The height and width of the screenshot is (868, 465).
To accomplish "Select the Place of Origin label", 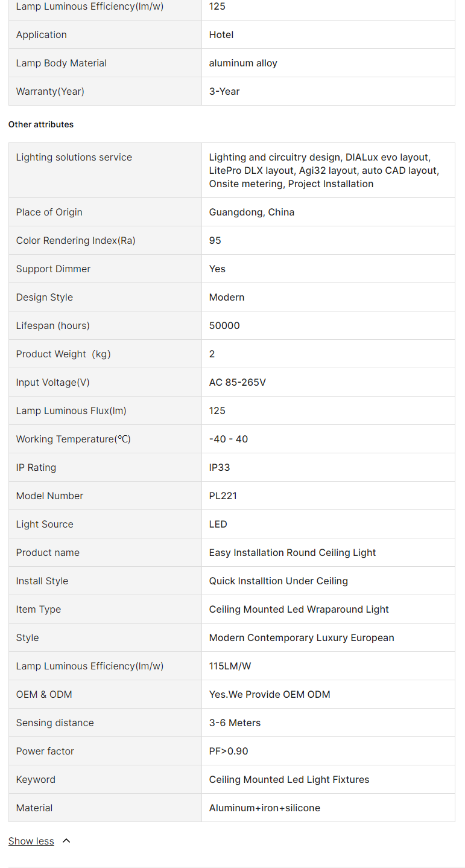I will pyautogui.click(x=49, y=212).
